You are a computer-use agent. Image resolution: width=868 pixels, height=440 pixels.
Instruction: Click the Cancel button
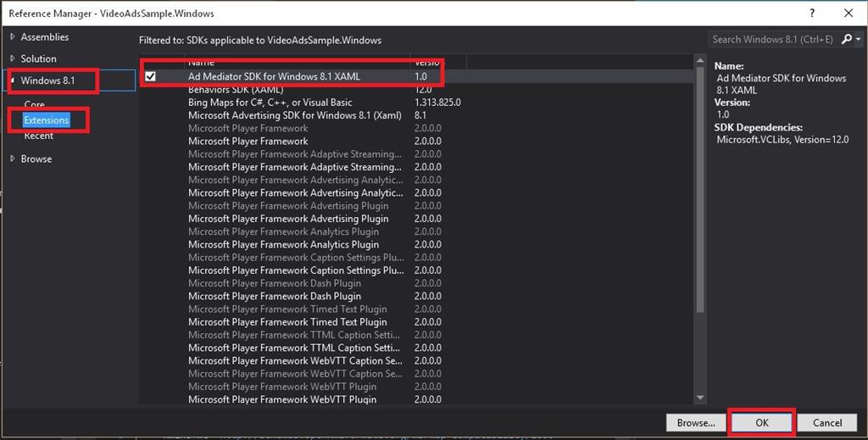click(x=827, y=423)
